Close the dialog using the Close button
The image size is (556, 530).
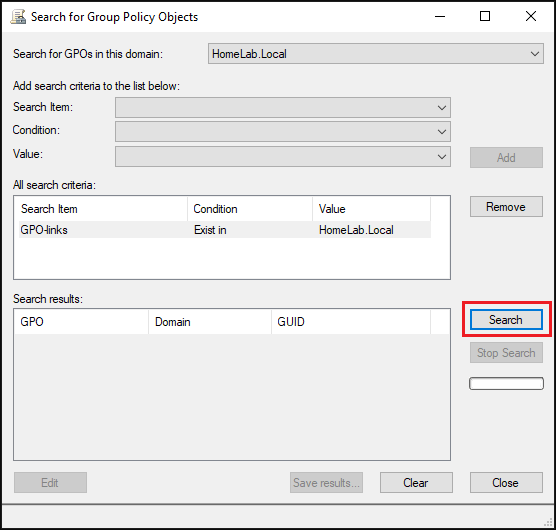pyautogui.click(x=506, y=482)
